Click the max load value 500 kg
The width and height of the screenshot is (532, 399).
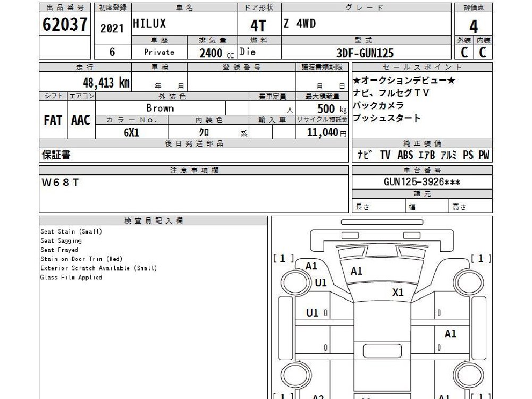pos(332,108)
